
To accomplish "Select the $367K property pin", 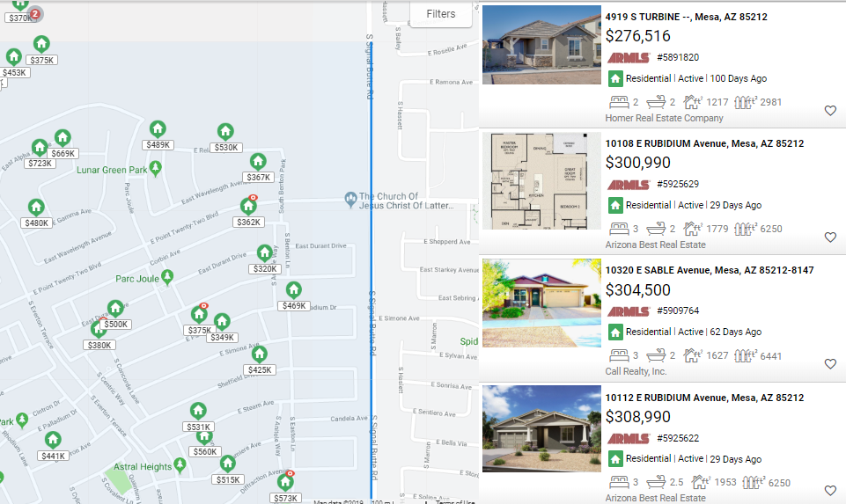I will (x=258, y=162).
